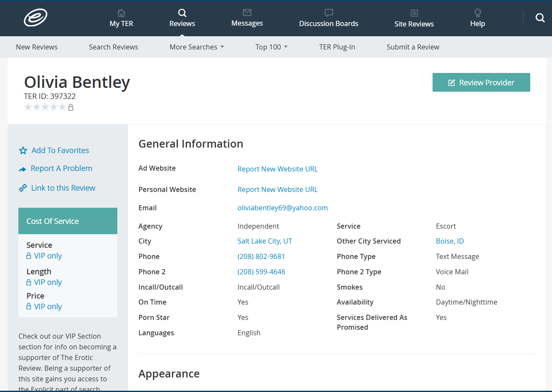The height and width of the screenshot is (392, 552).
Task: Open TER Plug-In in the submenu
Action: coord(337,47)
